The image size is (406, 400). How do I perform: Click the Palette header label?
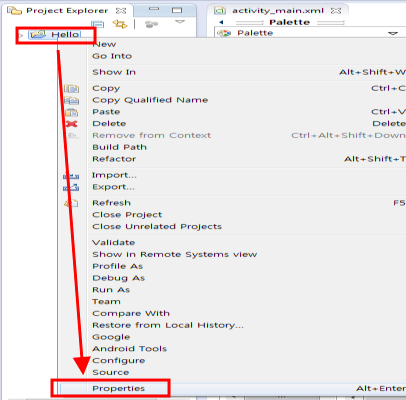[x=289, y=22]
